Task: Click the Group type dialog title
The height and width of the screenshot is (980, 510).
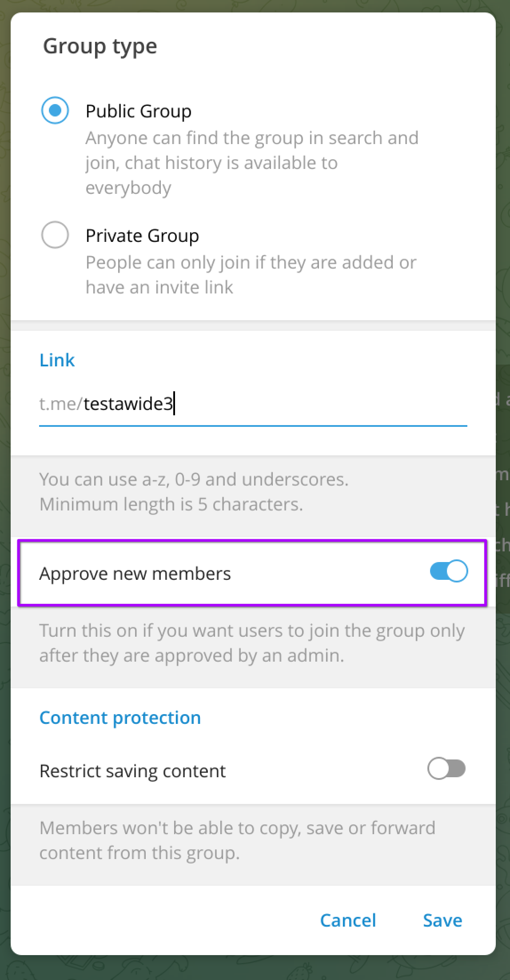Action: tap(100, 46)
